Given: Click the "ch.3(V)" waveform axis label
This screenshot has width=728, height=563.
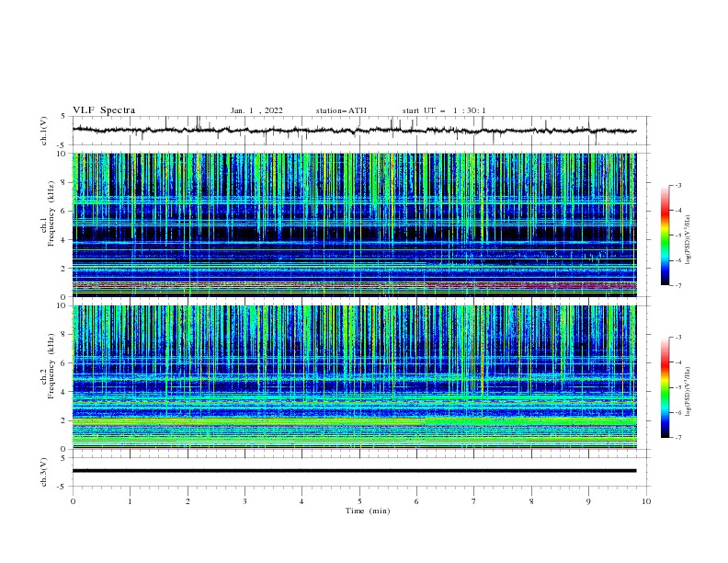Looking at the screenshot, I should pyautogui.click(x=44, y=472).
